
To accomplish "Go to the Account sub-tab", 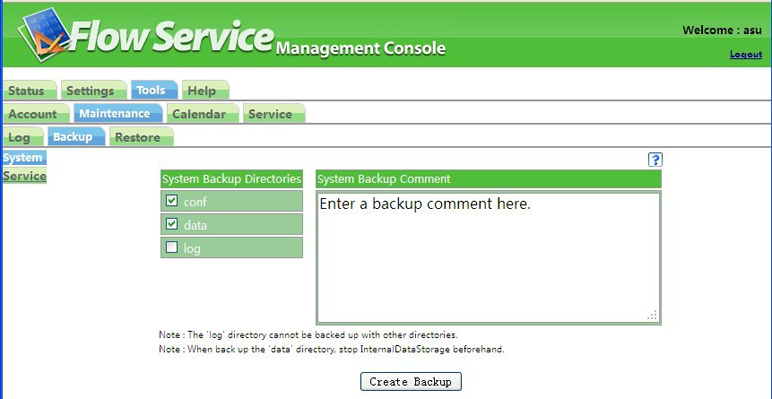I will 36,113.
